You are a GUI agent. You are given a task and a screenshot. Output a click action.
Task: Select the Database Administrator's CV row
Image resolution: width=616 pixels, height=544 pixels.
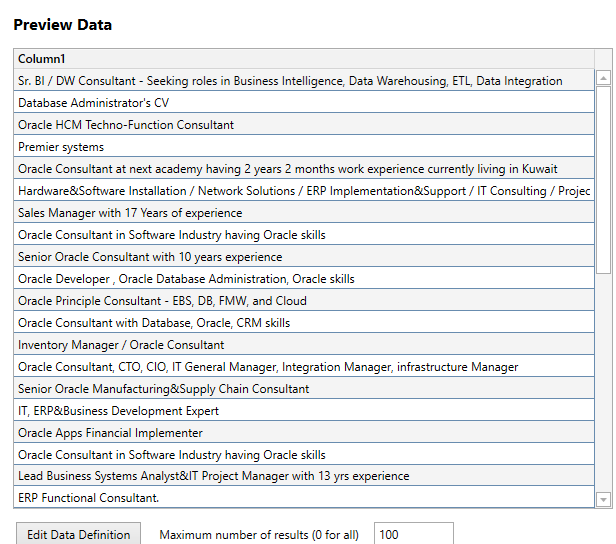[x=304, y=103]
